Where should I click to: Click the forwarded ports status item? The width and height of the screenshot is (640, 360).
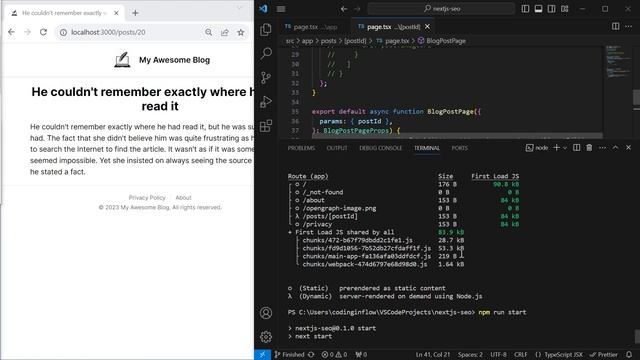(361, 355)
